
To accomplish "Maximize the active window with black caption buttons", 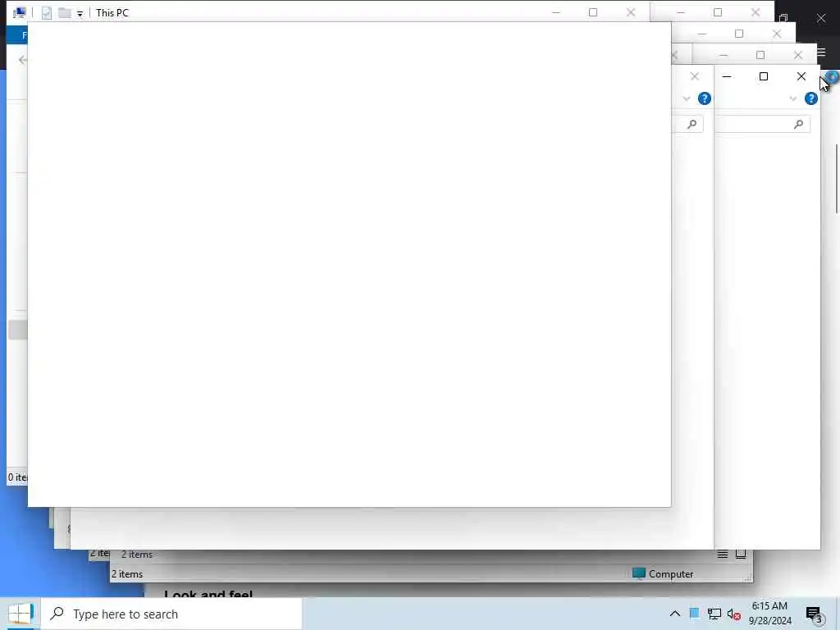I will click(764, 76).
